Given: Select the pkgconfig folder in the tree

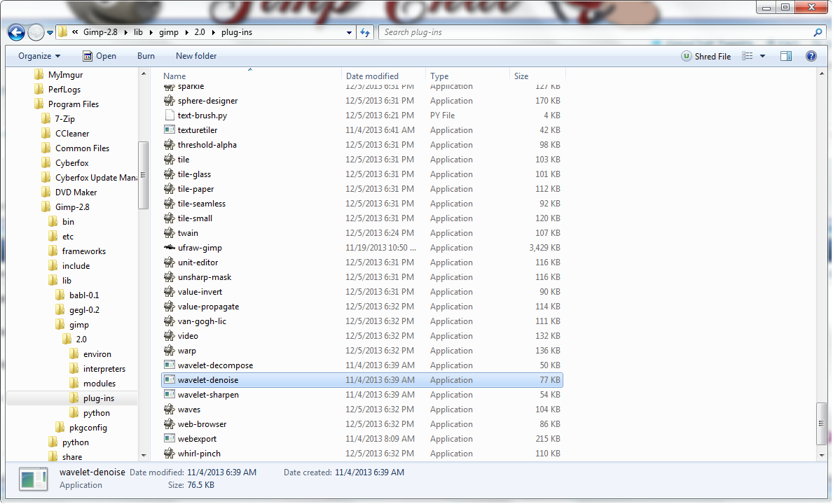Looking at the screenshot, I should (82, 428).
